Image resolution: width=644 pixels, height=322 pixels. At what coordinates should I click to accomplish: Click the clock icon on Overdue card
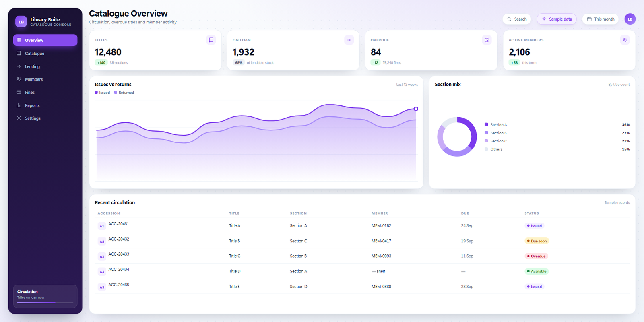(487, 40)
